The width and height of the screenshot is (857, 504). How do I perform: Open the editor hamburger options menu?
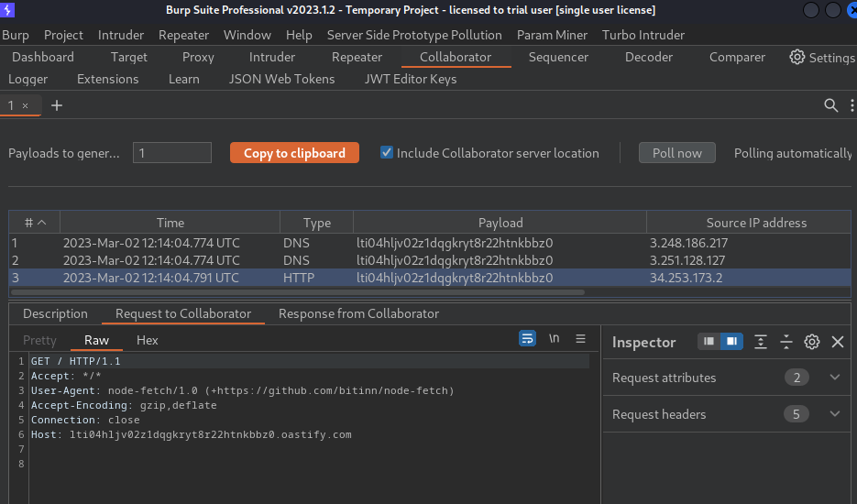click(580, 339)
